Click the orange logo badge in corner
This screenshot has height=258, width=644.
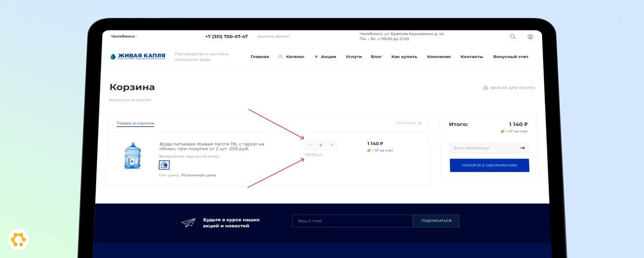pyautogui.click(x=18, y=240)
